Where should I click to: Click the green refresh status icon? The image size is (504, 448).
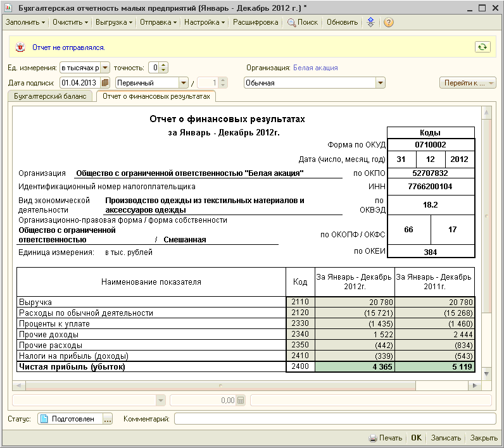pos(482,47)
